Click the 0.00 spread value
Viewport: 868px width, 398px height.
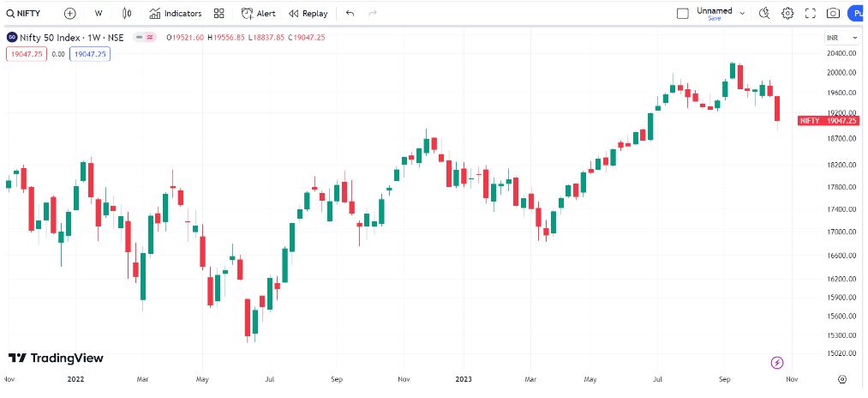coord(58,54)
